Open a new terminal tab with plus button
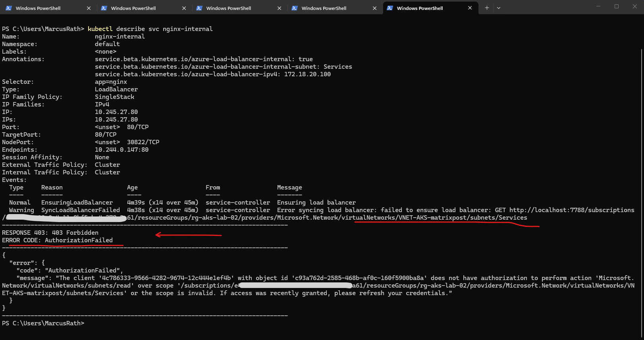Screen dimensions: 644x340 point(487,8)
